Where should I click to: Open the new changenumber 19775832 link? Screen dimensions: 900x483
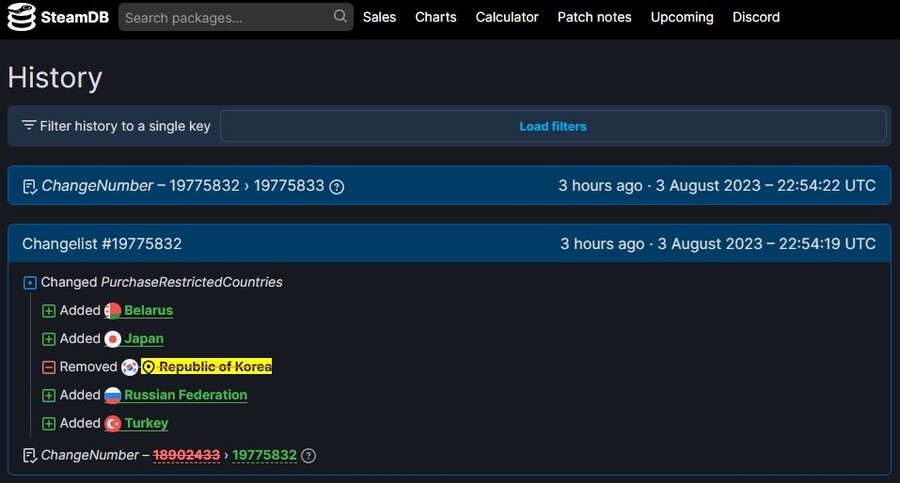tap(265, 455)
